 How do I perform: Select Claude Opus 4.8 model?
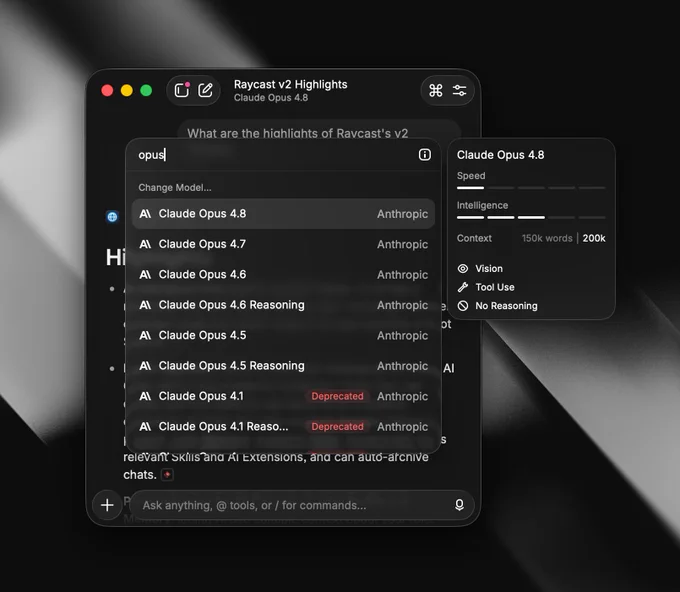[283, 214]
